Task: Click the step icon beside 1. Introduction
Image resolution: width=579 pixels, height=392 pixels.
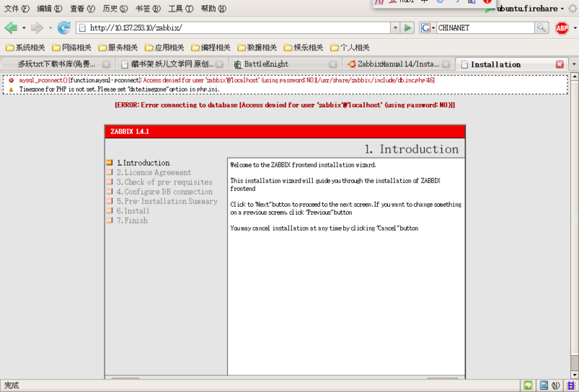Action: point(110,163)
